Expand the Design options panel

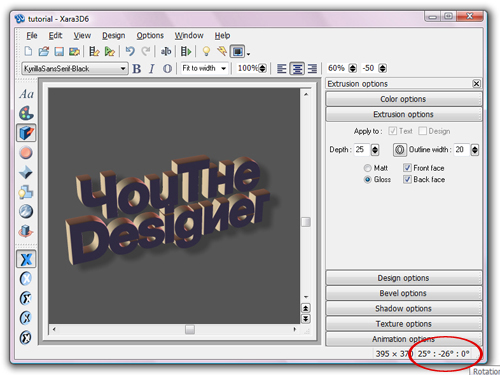403,278
